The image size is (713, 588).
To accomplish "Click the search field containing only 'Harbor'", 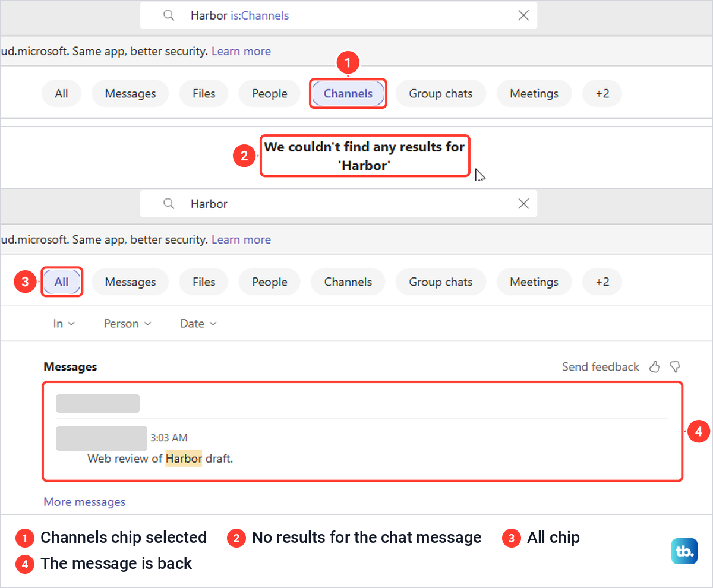I will tap(339, 204).
